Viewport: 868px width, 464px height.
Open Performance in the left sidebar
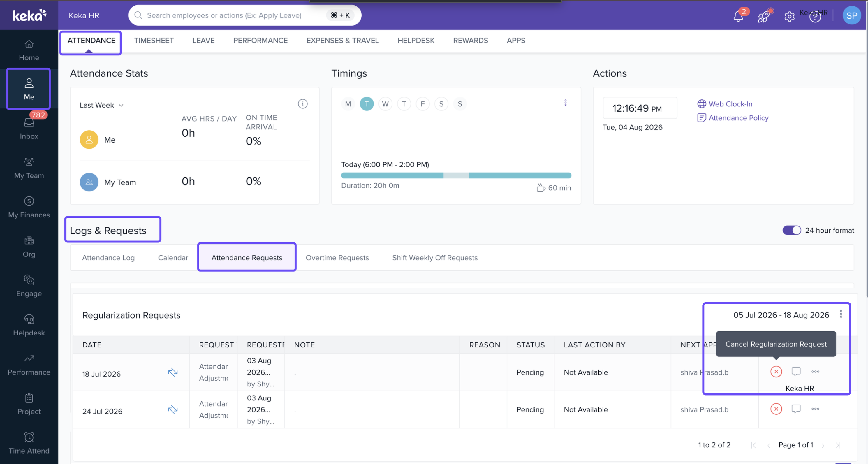(29, 365)
